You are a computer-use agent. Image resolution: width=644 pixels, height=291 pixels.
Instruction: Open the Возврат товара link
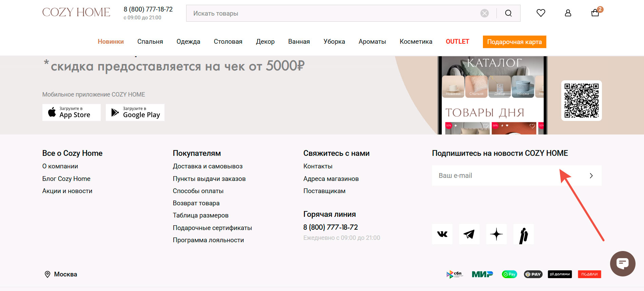tap(196, 203)
